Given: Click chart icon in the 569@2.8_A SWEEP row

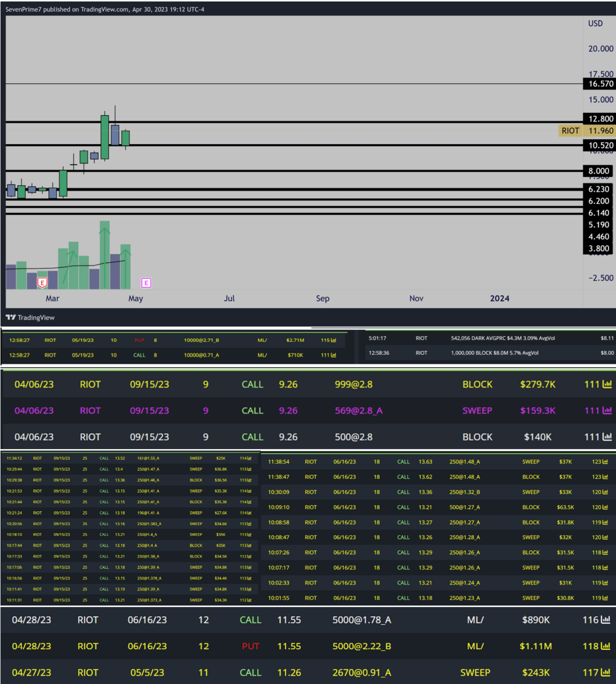Looking at the screenshot, I should pyautogui.click(x=607, y=410).
